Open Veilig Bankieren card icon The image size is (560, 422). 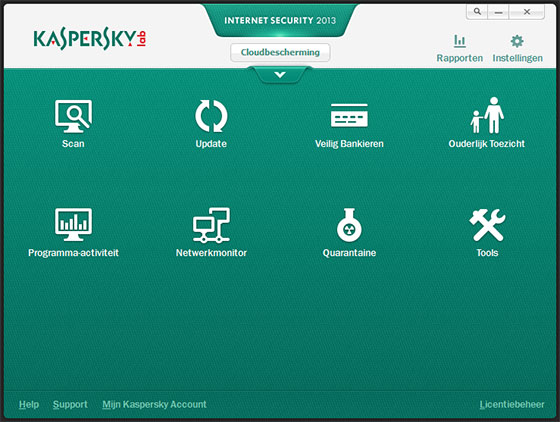click(x=349, y=115)
